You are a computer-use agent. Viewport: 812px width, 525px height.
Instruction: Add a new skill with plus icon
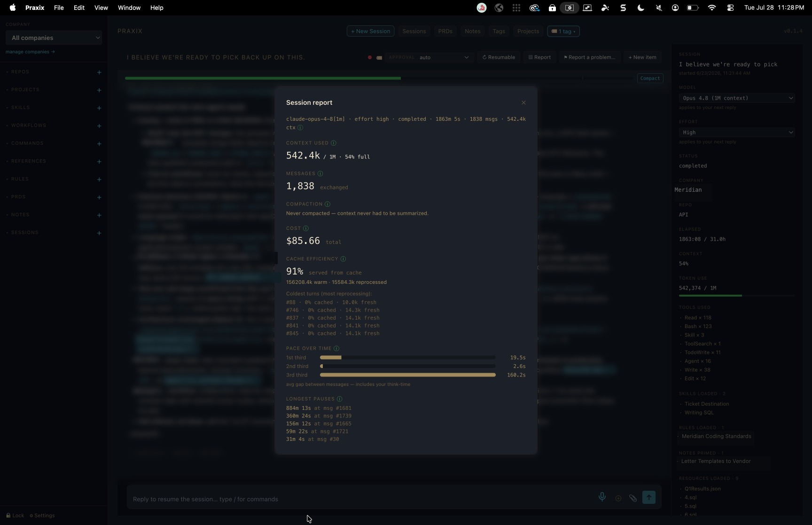(x=99, y=108)
